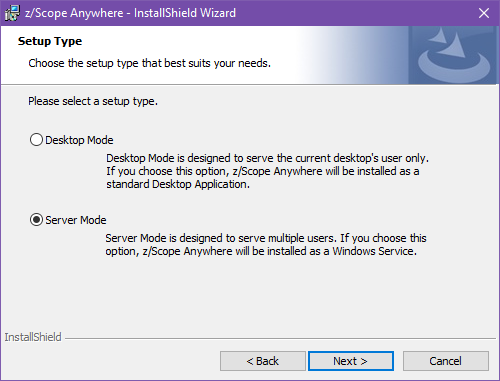This screenshot has width=500, height=381.
Task: Close the InstallShield Wizard window
Action: click(x=484, y=13)
